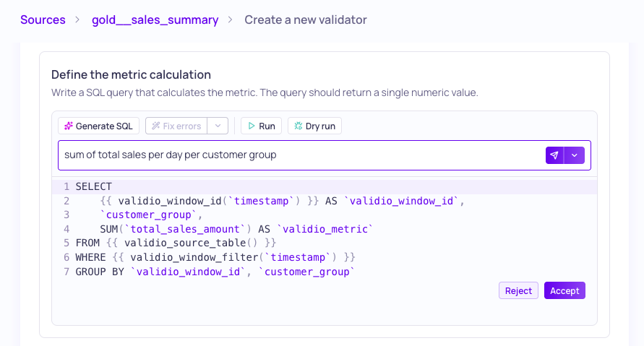The width and height of the screenshot is (644, 346).
Task: Click the sparkle icon on Generate SQL
Action: (69, 126)
